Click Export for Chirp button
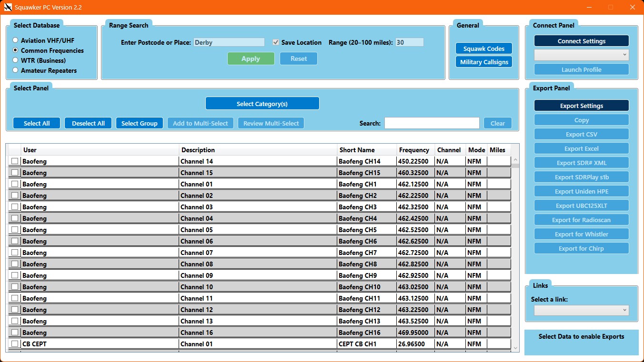This screenshot has height=362, width=644. click(x=581, y=248)
